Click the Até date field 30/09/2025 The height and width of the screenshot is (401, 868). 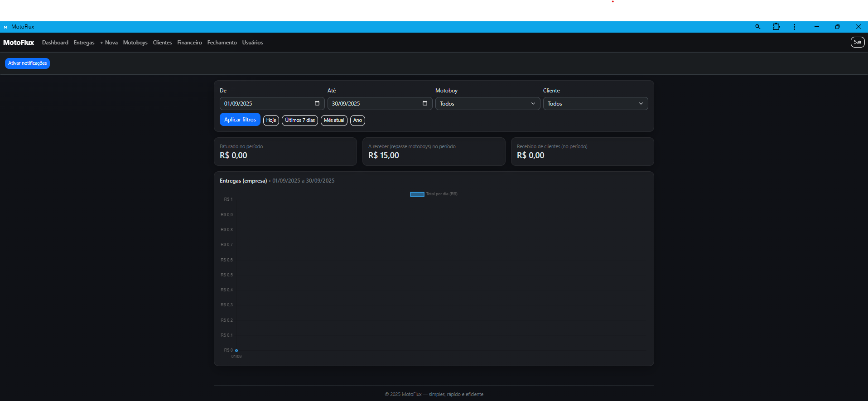tap(380, 104)
